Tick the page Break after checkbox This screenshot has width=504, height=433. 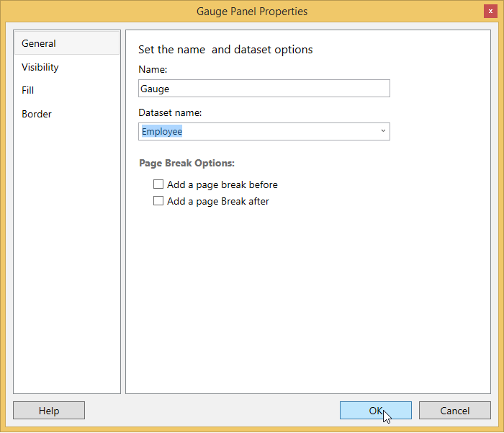pyautogui.click(x=158, y=201)
